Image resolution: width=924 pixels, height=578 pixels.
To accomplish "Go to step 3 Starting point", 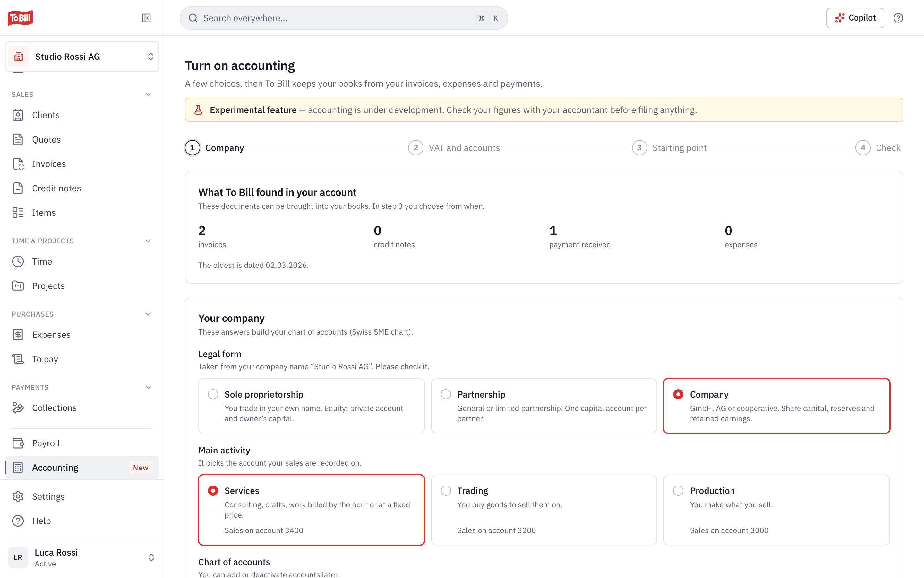I will (x=669, y=148).
